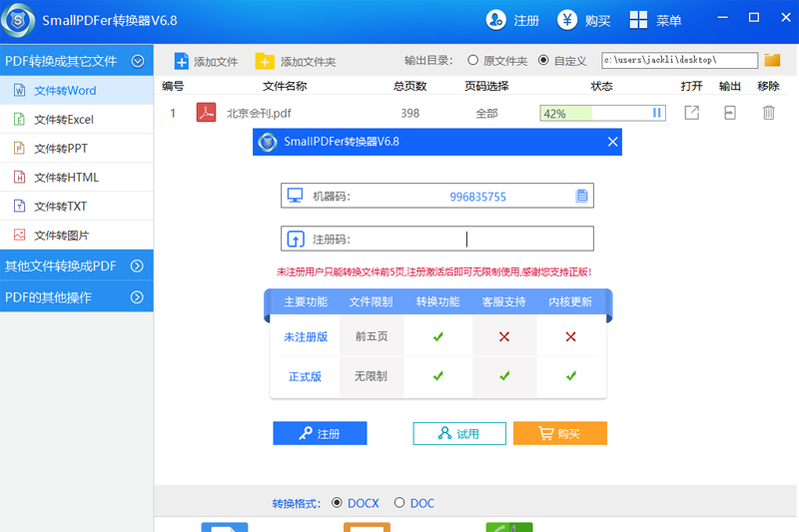Click 添加文件 add file button
This screenshot has width=799, height=532.
pos(206,62)
